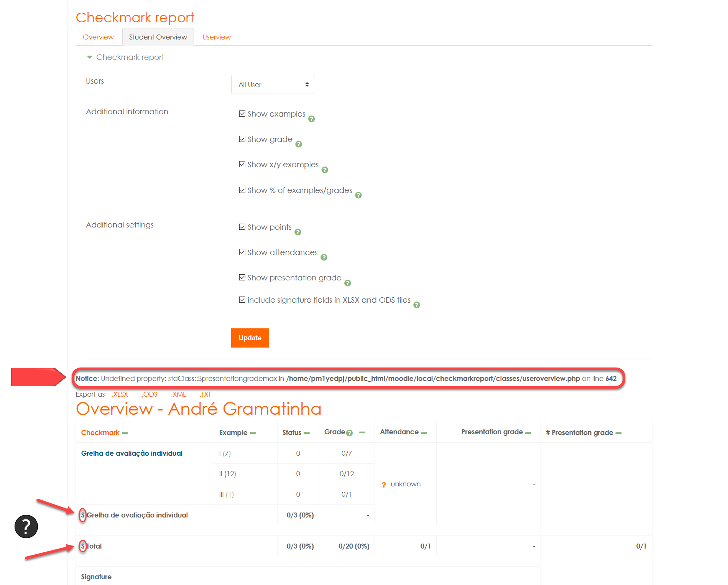Screen dimensions: 728x585
Task: Uncheck Show % of examples/grades
Action: click(242, 190)
